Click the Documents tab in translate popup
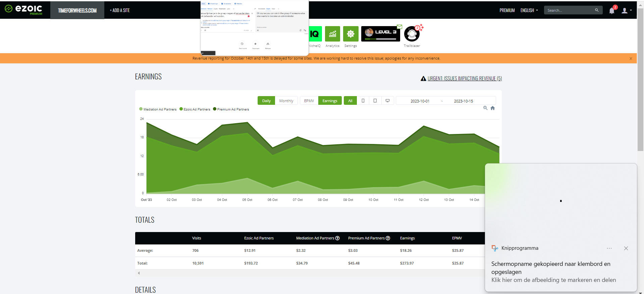Screen dimensions: 644x294 coord(226,4)
